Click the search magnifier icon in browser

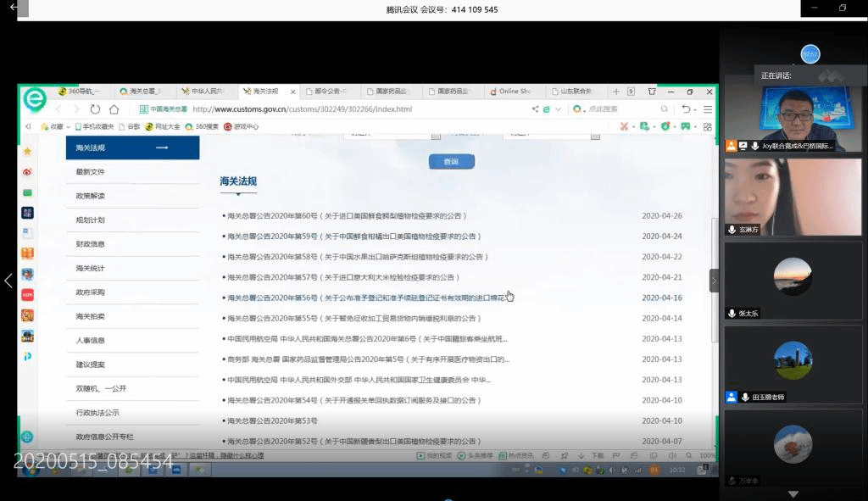point(665,109)
